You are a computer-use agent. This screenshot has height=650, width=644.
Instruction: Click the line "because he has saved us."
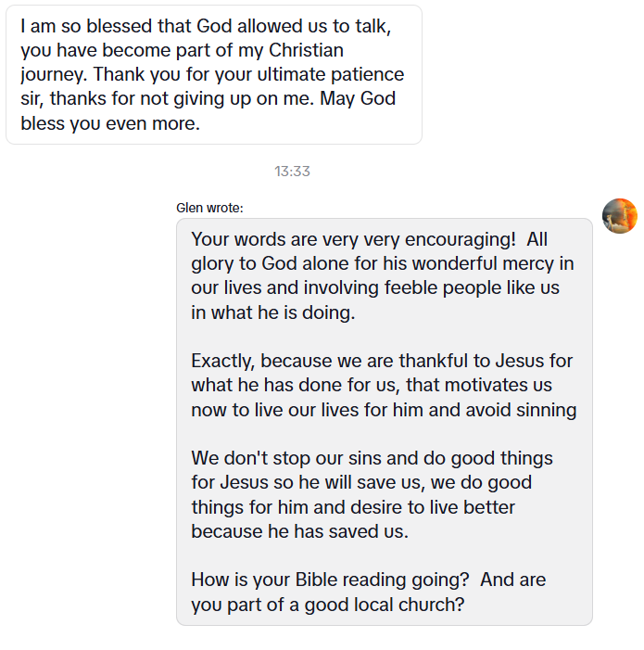(x=299, y=531)
